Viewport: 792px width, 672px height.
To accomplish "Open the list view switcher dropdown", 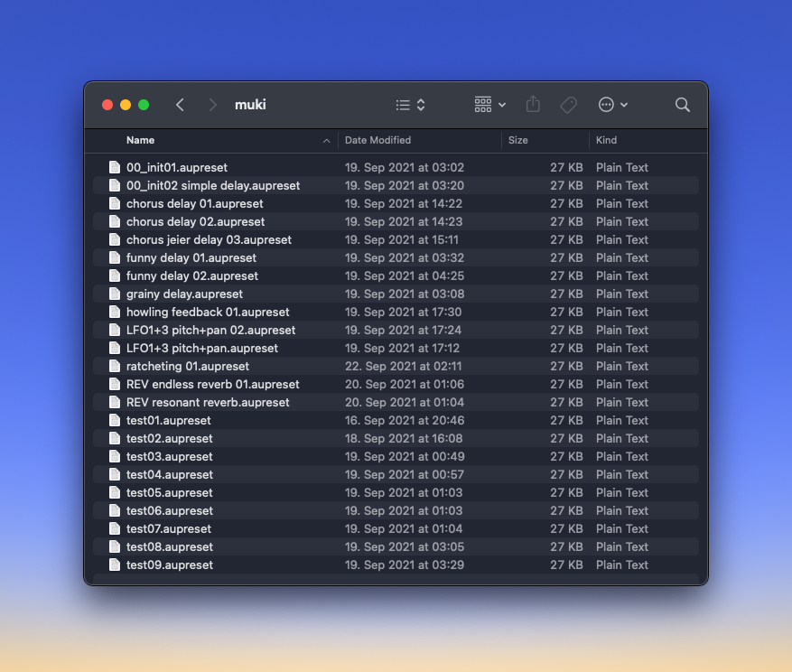I will pyautogui.click(x=410, y=105).
